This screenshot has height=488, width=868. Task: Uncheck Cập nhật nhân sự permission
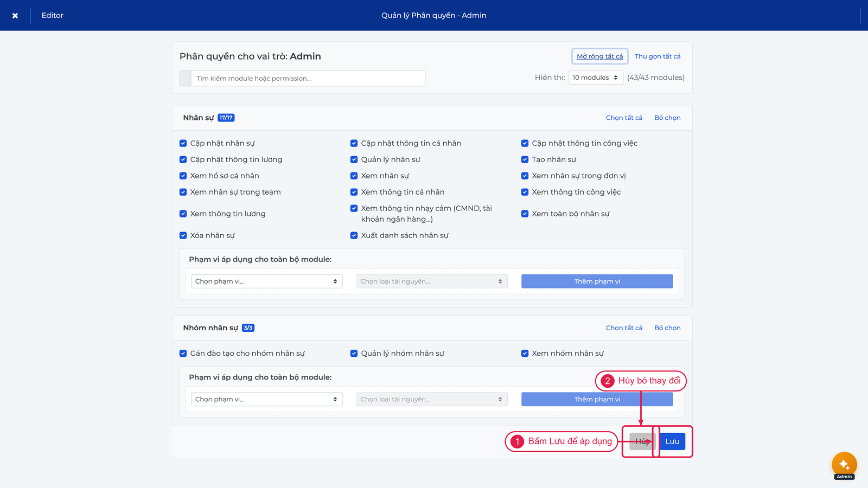(183, 143)
